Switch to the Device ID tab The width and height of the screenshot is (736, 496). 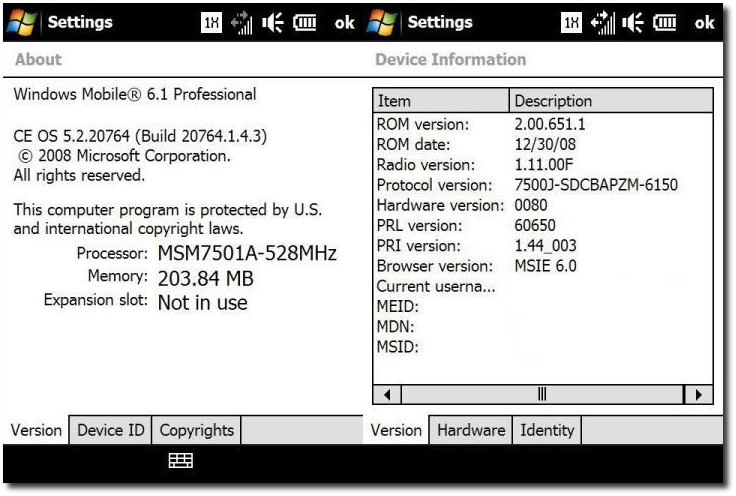point(111,430)
